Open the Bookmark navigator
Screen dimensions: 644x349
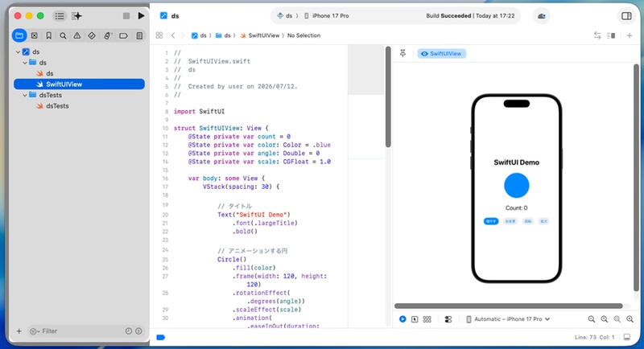48,35
